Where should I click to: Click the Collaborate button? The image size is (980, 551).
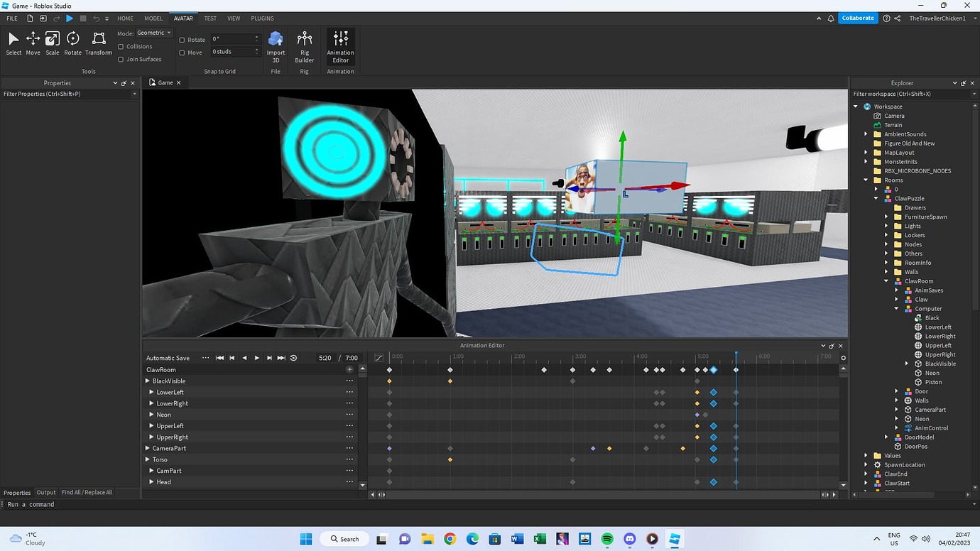pyautogui.click(x=858, y=18)
